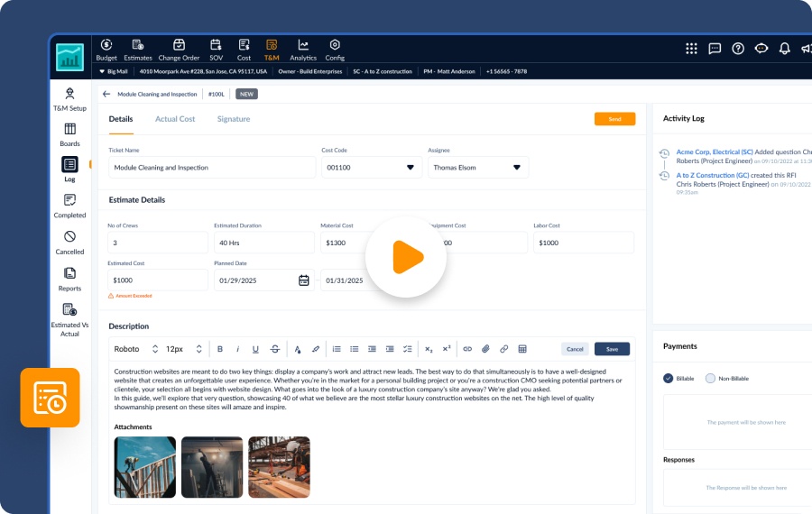812x514 pixels.
Task: Insert numbered list
Action: (x=337, y=349)
